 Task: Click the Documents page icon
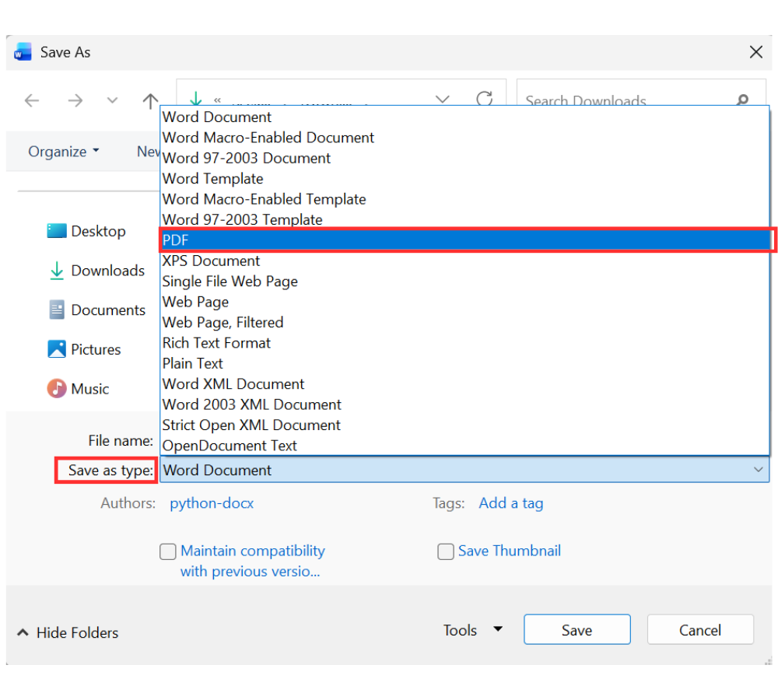57,310
